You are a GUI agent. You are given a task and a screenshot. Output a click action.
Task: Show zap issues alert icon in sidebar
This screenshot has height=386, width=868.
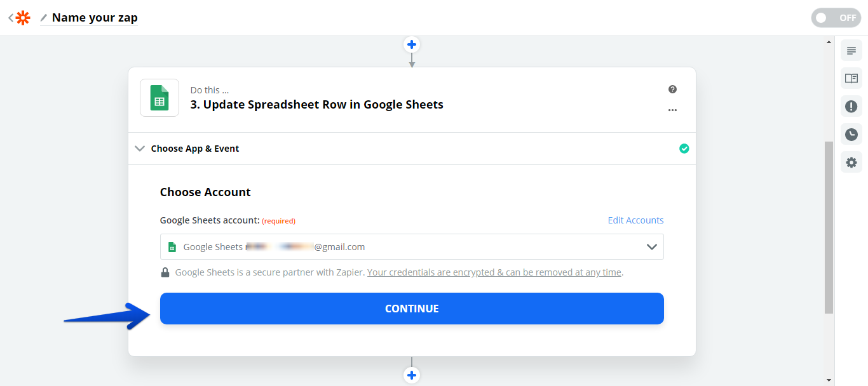click(x=851, y=106)
